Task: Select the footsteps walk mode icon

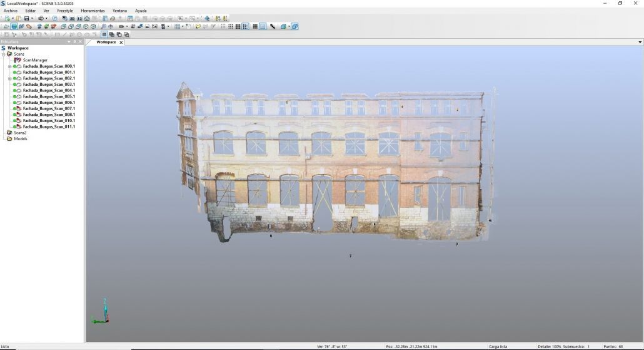Action: coord(21,26)
